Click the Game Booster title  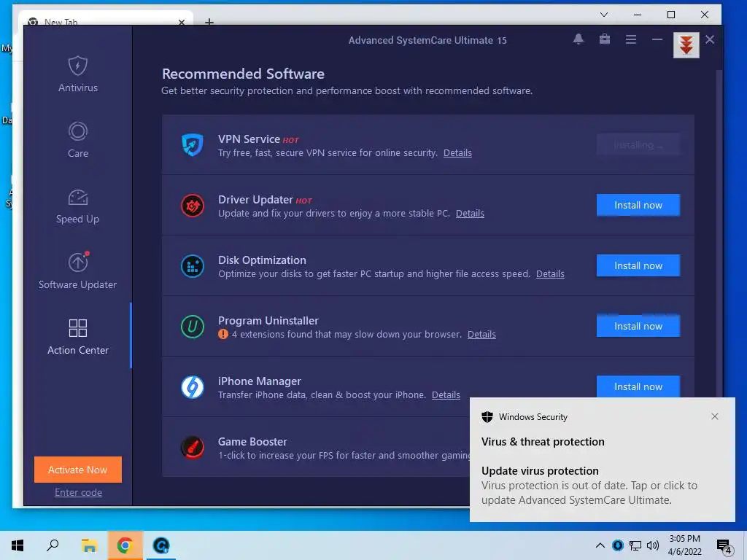[x=252, y=441]
